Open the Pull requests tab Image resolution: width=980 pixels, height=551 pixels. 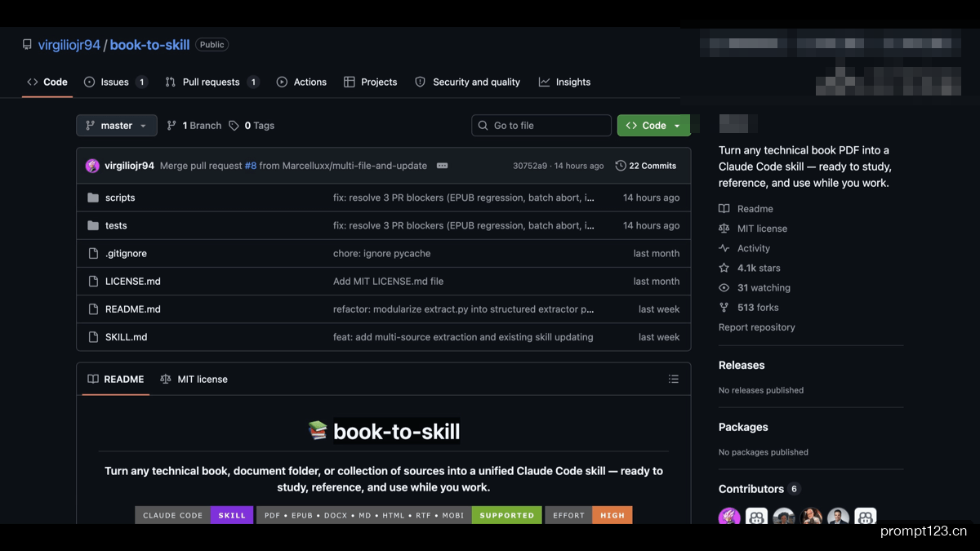(x=212, y=82)
